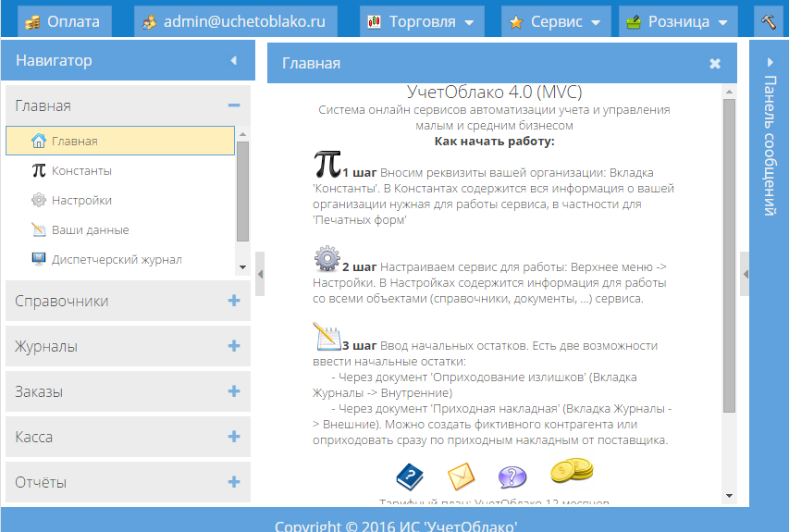789x532 pixels.
Task: Click the navigator tree scroll-down arrow
Action: tap(242, 267)
